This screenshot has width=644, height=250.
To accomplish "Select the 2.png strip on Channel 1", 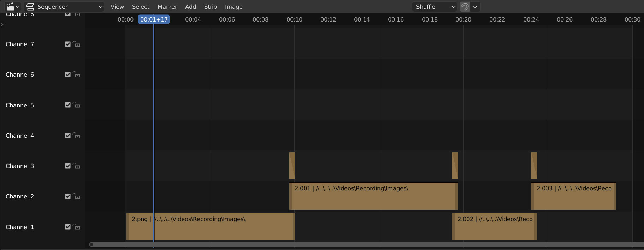I will 211,226.
